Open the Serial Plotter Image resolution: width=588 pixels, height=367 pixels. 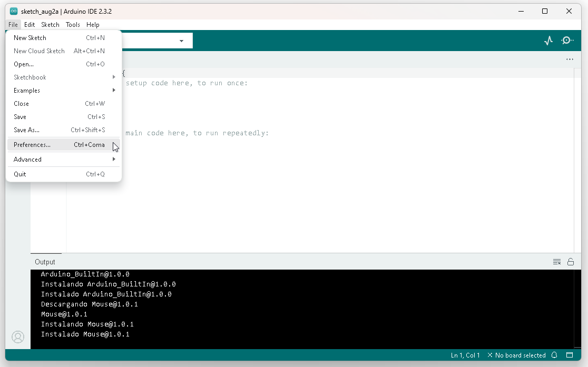point(548,40)
